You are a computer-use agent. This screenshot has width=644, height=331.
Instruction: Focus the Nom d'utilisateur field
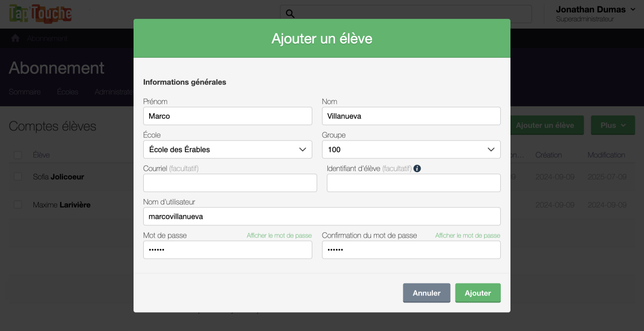click(x=321, y=217)
